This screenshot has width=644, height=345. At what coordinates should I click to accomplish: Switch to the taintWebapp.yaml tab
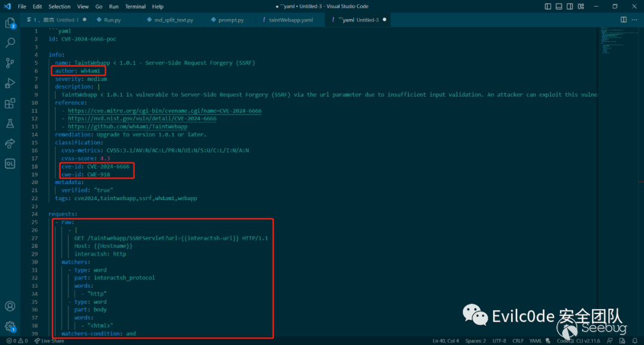coord(290,20)
